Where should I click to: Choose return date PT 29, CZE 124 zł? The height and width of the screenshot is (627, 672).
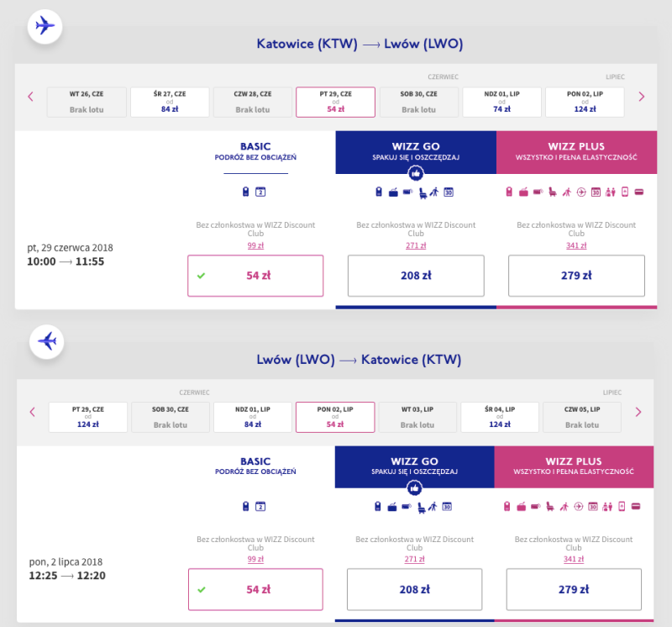(x=88, y=417)
